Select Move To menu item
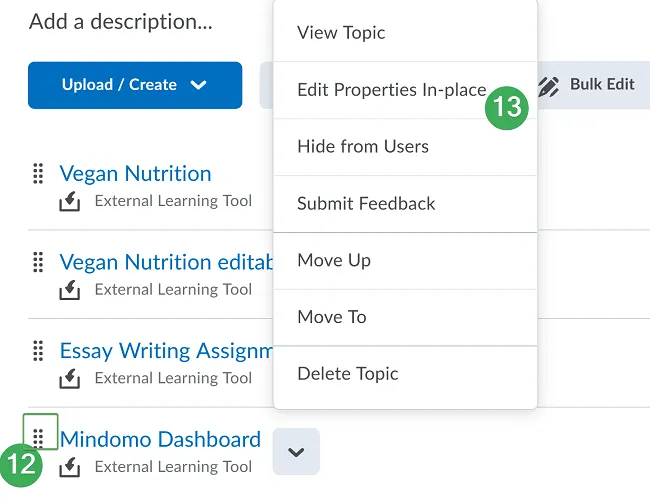This screenshot has height=503, width=650. pyautogui.click(x=332, y=318)
